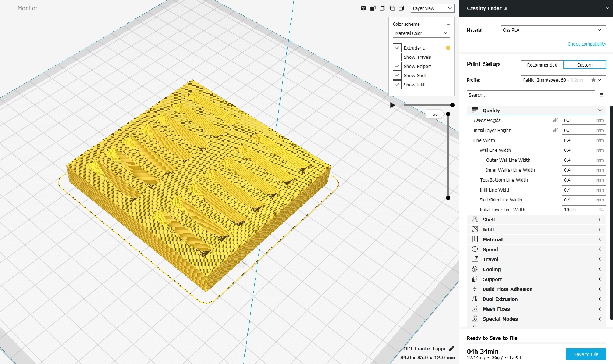Click the link icon beside Layer Height
The image size is (613, 364).
coord(555,120)
